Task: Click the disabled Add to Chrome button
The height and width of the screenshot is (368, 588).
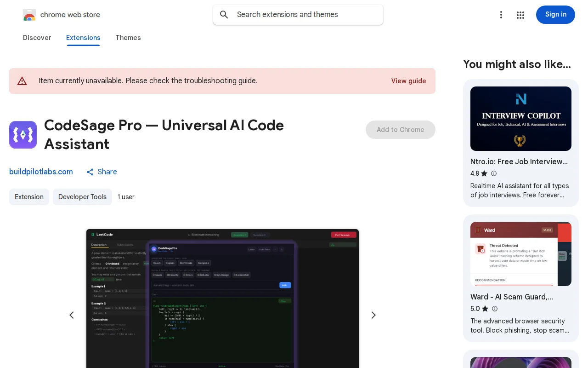Action: (401, 130)
